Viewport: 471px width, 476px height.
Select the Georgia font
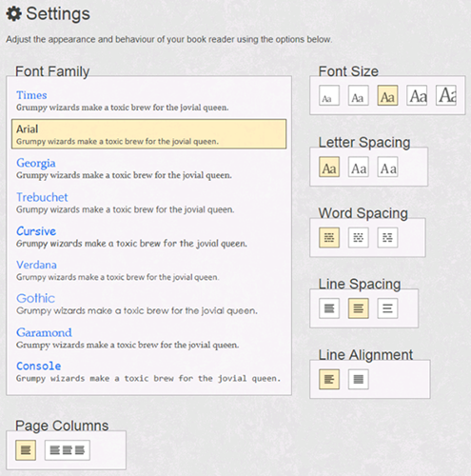(148, 169)
